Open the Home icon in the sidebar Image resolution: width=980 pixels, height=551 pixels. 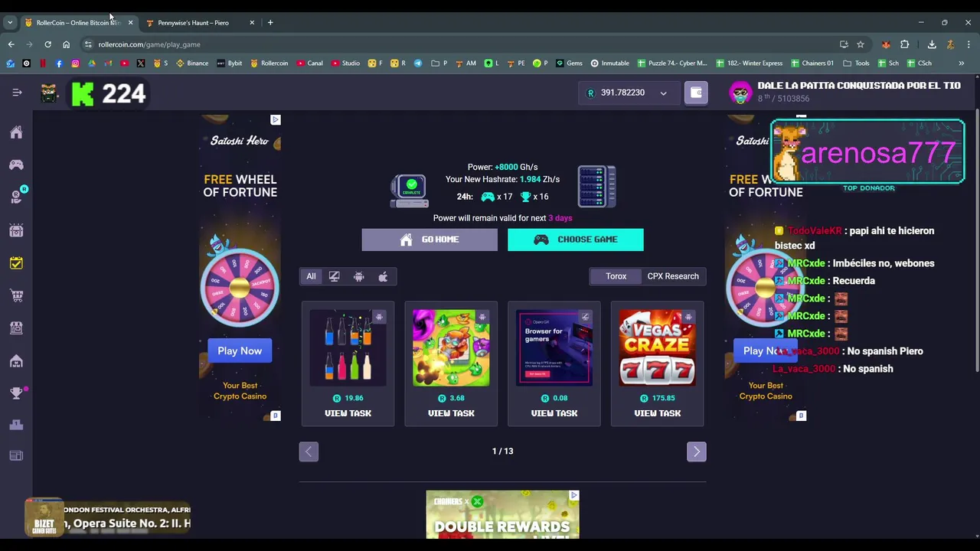(x=16, y=132)
